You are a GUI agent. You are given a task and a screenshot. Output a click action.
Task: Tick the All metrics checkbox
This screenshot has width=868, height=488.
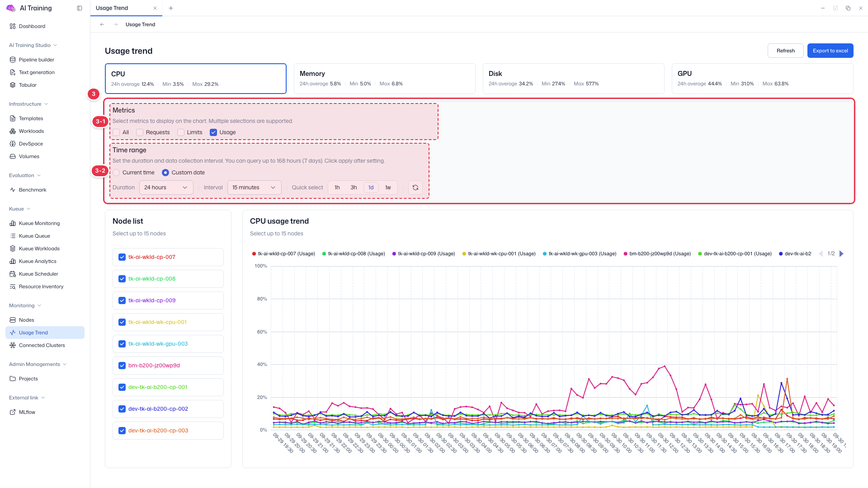(x=117, y=132)
